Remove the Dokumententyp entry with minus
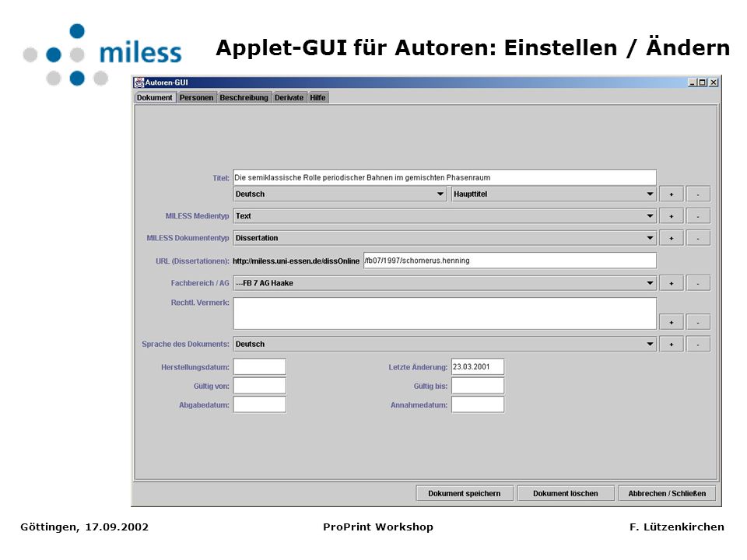The image size is (747, 560). point(698,238)
